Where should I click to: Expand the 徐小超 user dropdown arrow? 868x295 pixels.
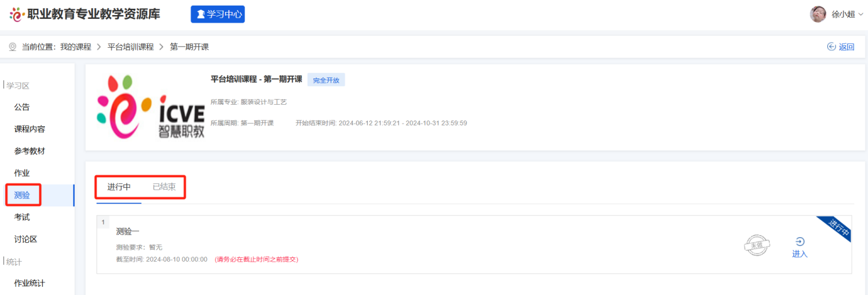860,14
